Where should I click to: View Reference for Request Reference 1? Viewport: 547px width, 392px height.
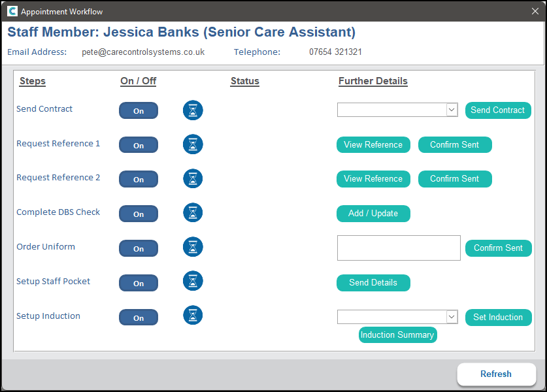coord(373,145)
